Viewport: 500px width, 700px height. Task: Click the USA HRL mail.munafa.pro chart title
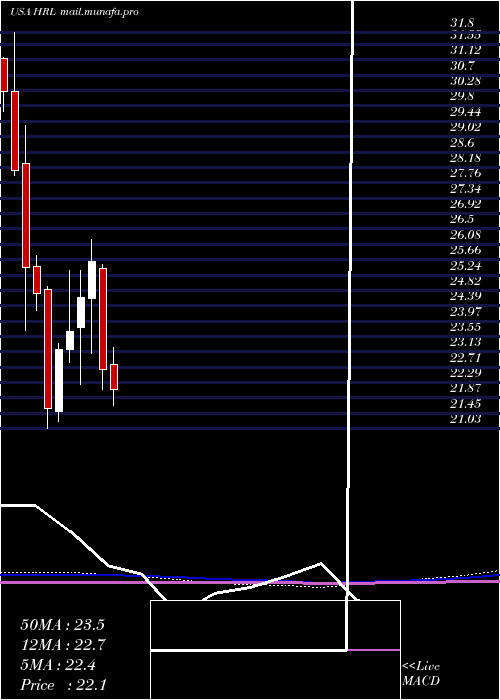74,12
